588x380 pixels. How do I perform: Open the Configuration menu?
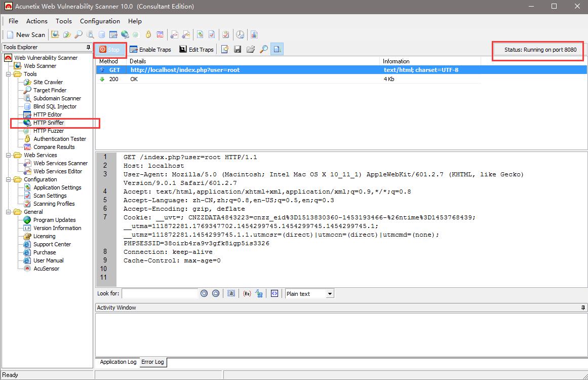pyautogui.click(x=100, y=21)
